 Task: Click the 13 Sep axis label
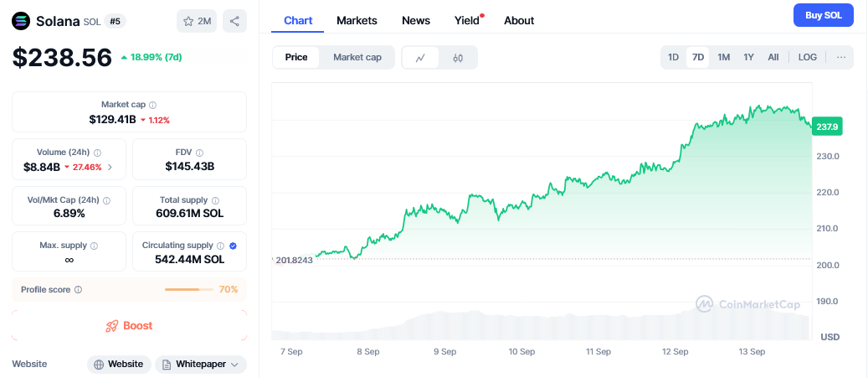tap(751, 351)
